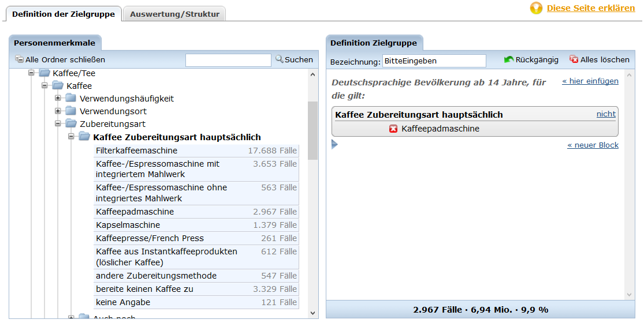Switch to the Auswertung/Struktur tab

174,14
